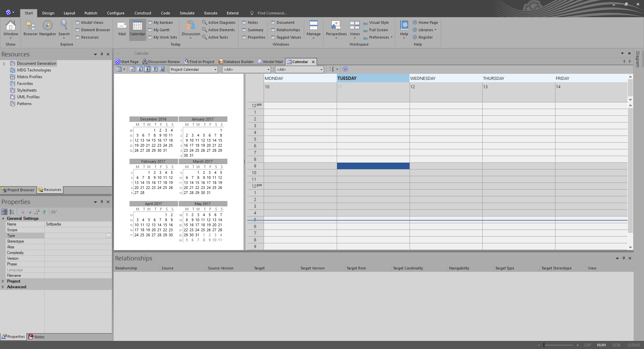Open My Gantt in Today group
The width and height of the screenshot is (644, 349).
tap(159, 30)
